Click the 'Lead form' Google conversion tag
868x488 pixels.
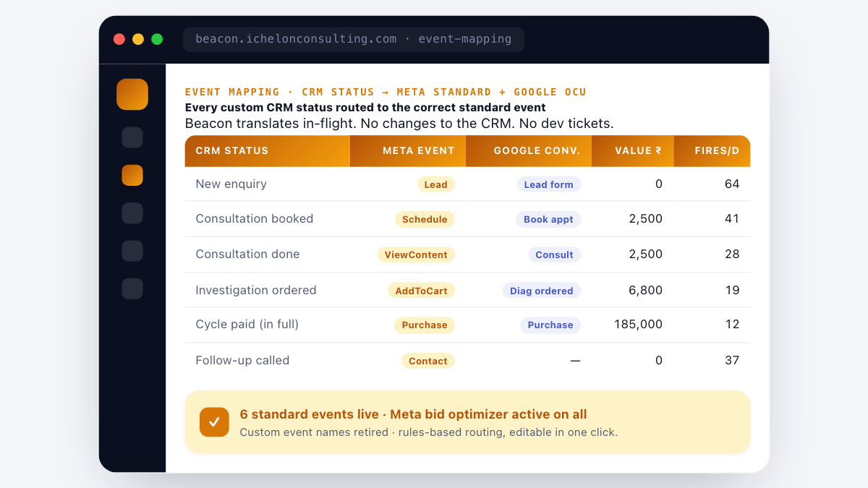548,184
